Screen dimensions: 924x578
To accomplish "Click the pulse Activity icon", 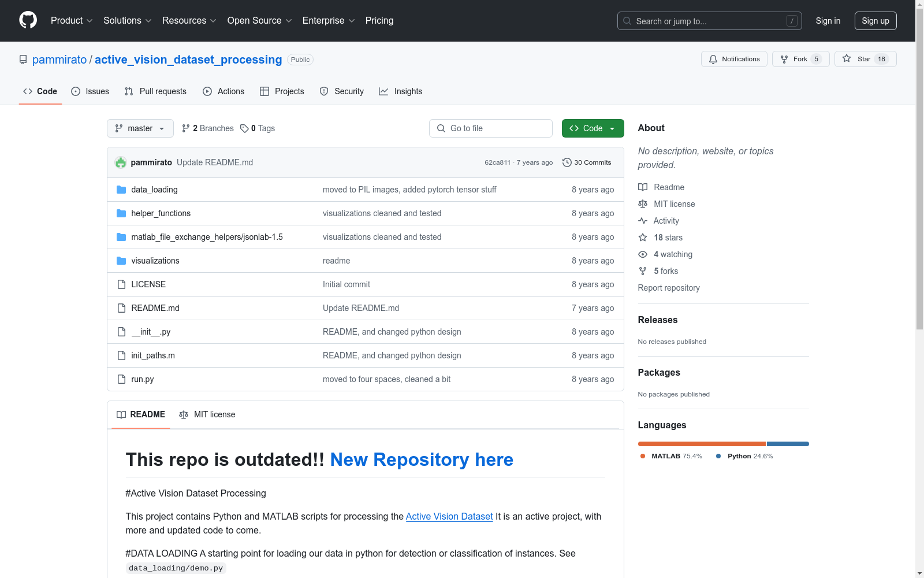I will [x=643, y=221].
